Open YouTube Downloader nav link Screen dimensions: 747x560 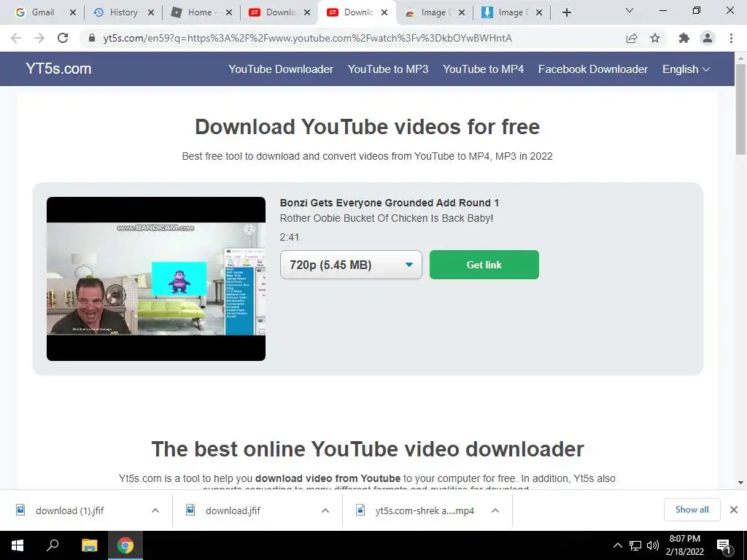pyautogui.click(x=281, y=69)
